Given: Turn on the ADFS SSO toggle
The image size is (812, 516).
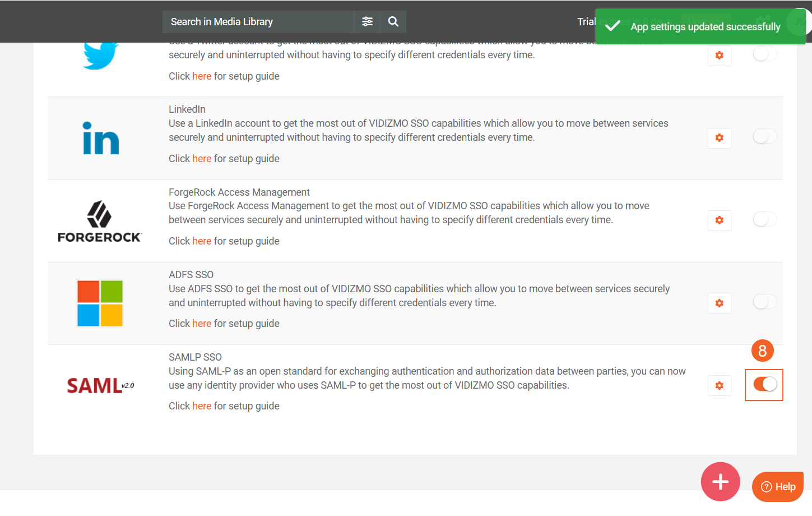Looking at the screenshot, I should pos(764,302).
